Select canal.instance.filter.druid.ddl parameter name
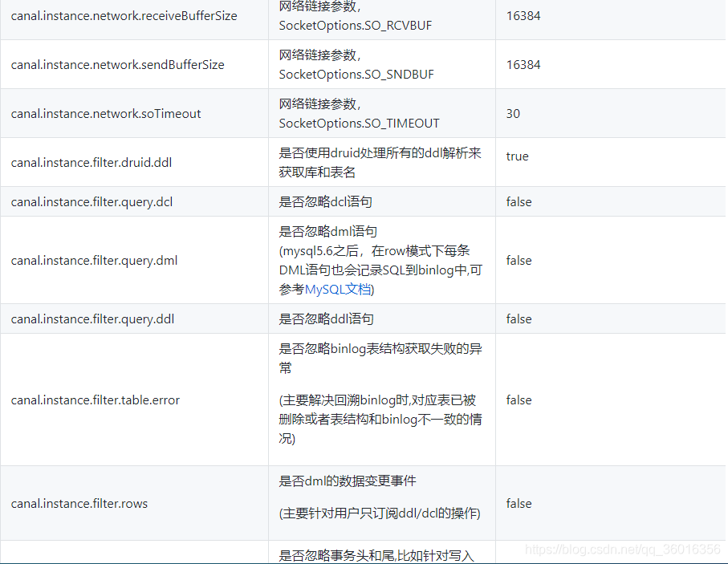 [x=92, y=163]
